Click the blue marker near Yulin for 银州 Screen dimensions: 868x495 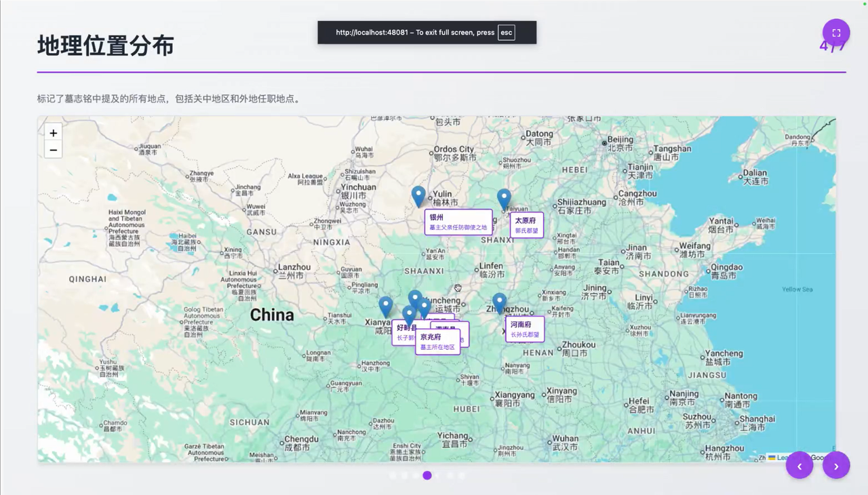418,195
